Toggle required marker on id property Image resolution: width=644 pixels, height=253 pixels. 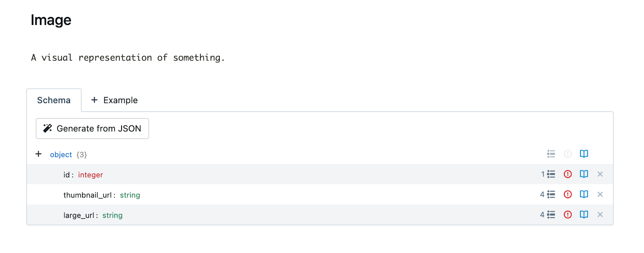tap(568, 174)
